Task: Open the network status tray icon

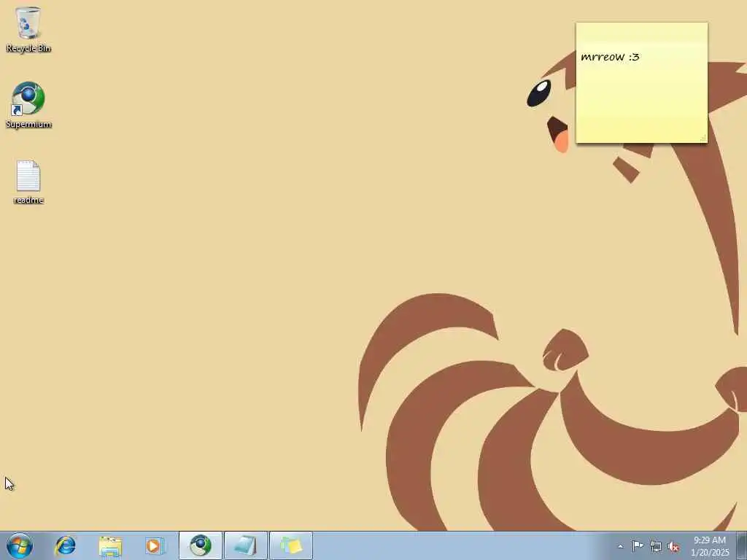Action: pyautogui.click(x=656, y=547)
